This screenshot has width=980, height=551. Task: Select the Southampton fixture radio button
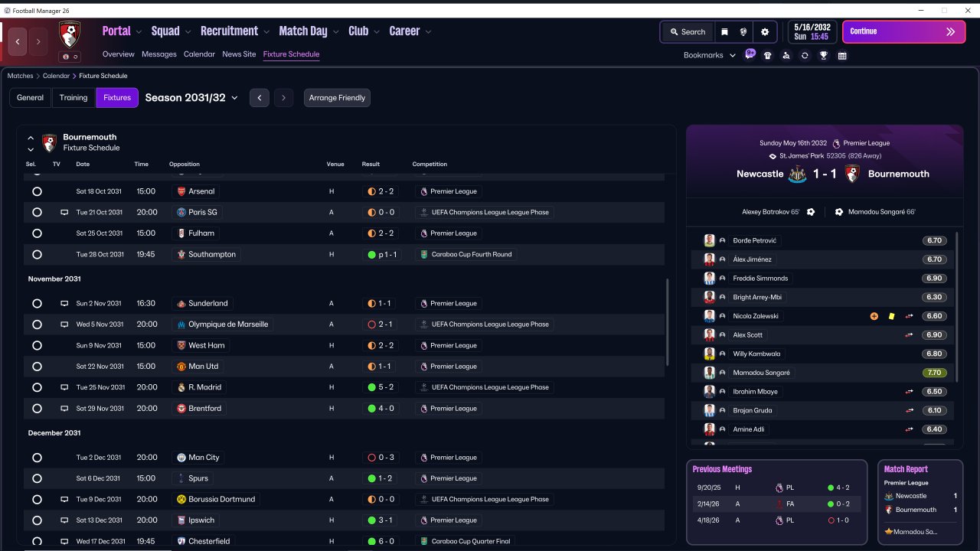[x=37, y=254]
